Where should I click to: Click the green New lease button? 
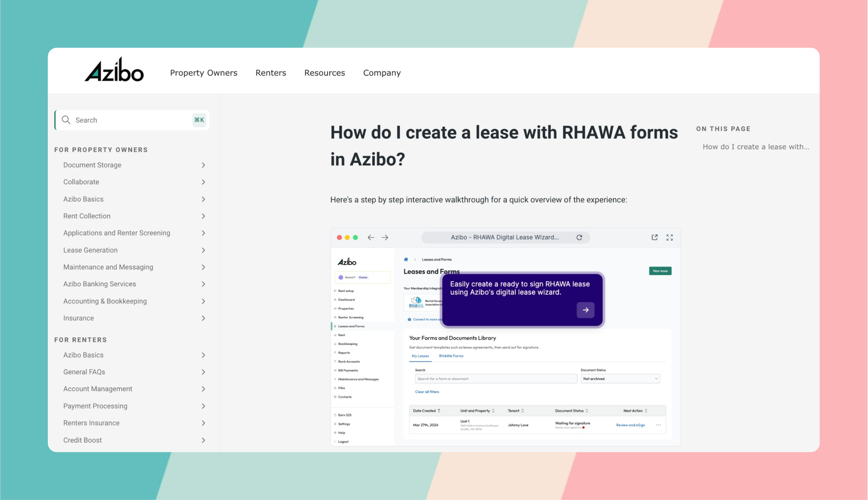[660, 271]
